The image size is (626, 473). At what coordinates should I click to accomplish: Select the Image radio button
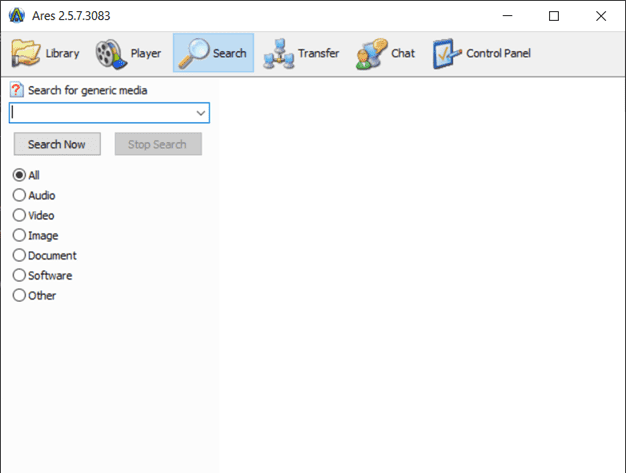click(19, 235)
